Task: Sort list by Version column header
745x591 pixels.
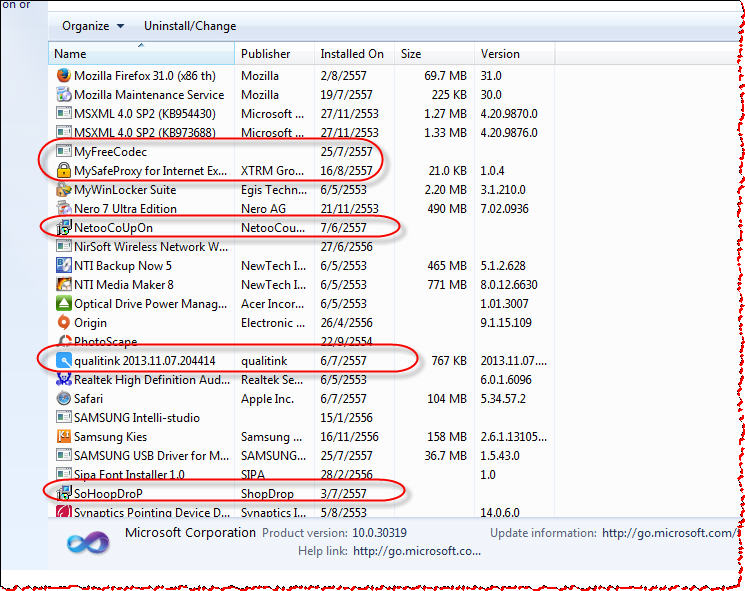Action: (515, 54)
